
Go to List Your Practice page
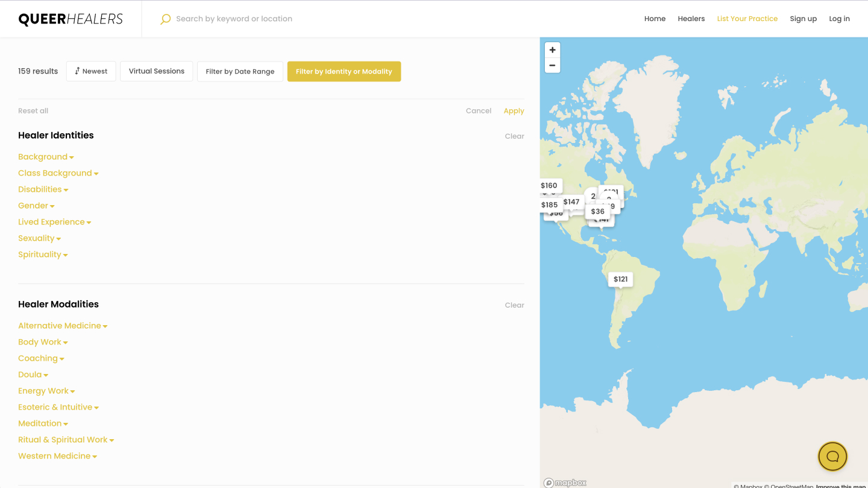coord(747,19)
